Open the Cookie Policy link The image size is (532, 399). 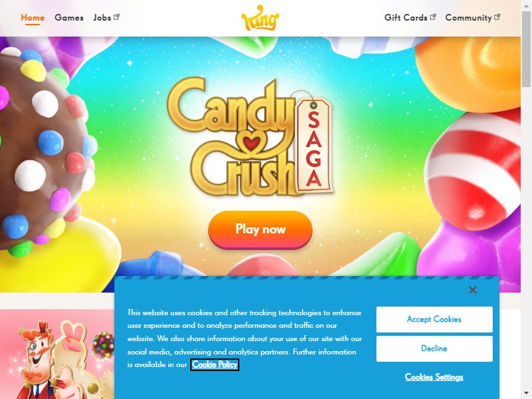[x=215, y=364]
